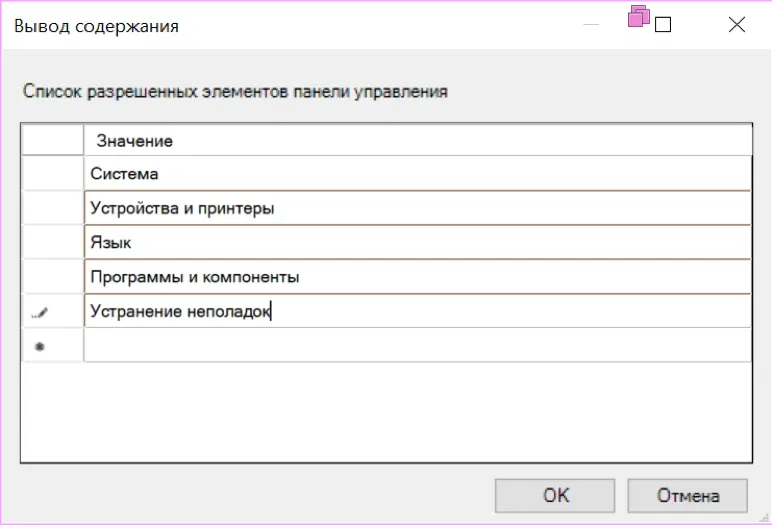The height and width of the screenshot is (525, 772).
Task: Select the Язык cell
Action: point(418,242)
